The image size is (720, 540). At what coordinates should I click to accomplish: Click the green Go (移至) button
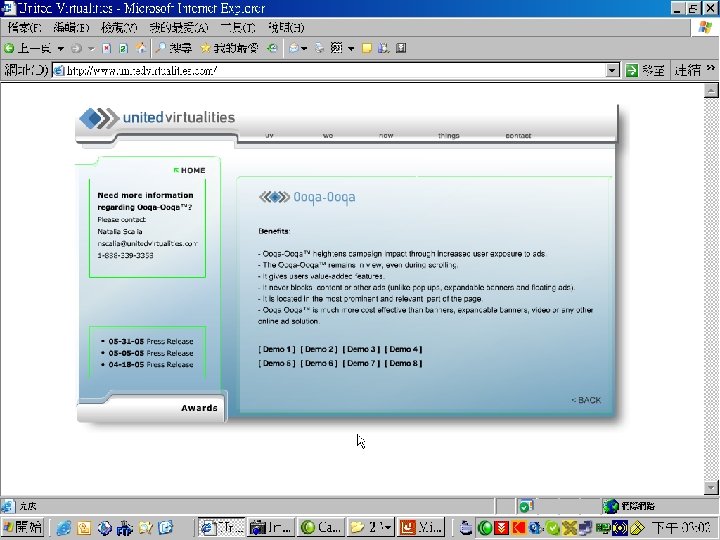tap(645, 70)
